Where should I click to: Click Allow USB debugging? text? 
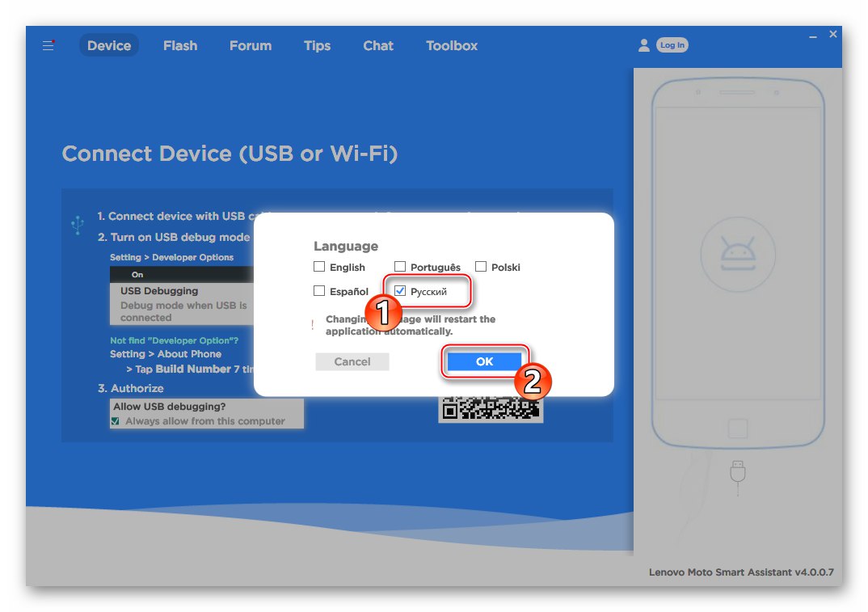coord(170,407)
